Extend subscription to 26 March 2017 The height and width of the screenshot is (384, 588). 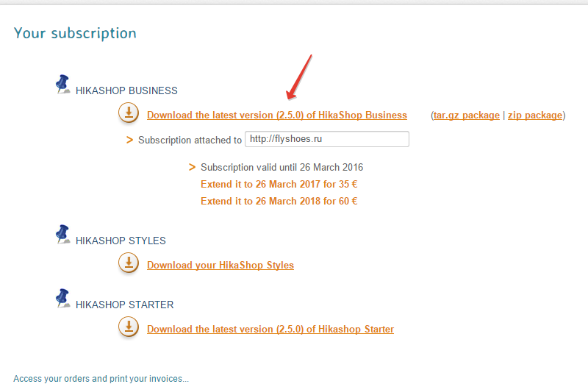pyautogui.click(x=279, y=184)
